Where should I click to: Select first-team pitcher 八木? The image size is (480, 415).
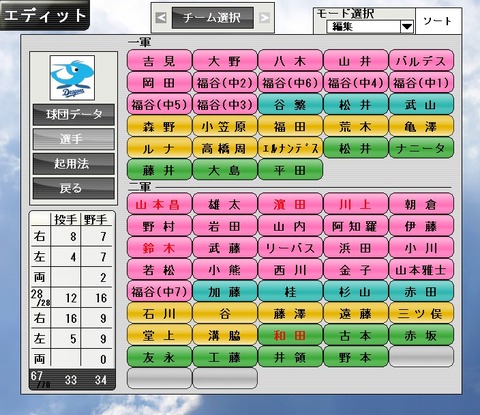pyautogui.click(x=290, y=60)
